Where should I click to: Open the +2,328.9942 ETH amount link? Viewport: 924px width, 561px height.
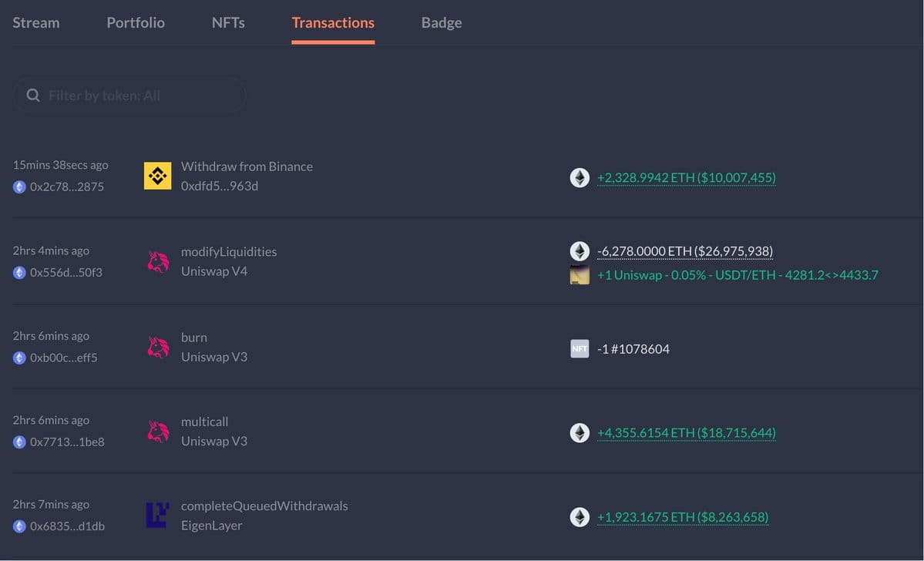pyautogui.click(x=687, y=177)
